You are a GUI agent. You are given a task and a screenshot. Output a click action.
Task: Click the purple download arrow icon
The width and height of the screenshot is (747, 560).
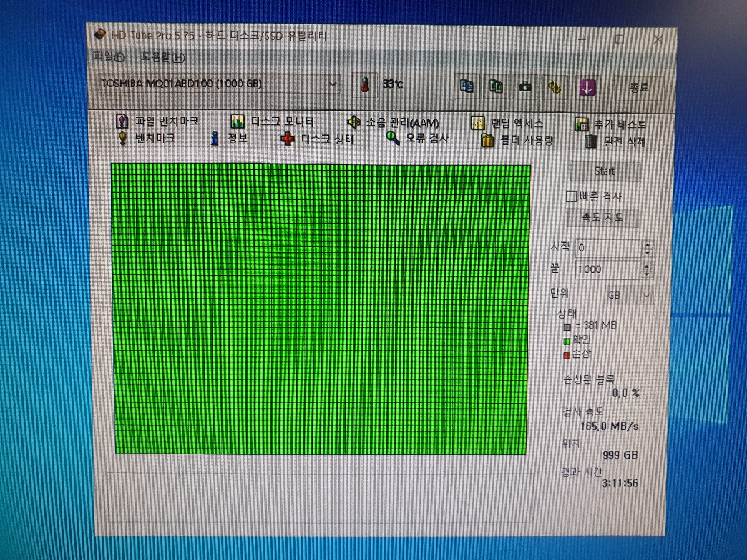pos(587,88)
